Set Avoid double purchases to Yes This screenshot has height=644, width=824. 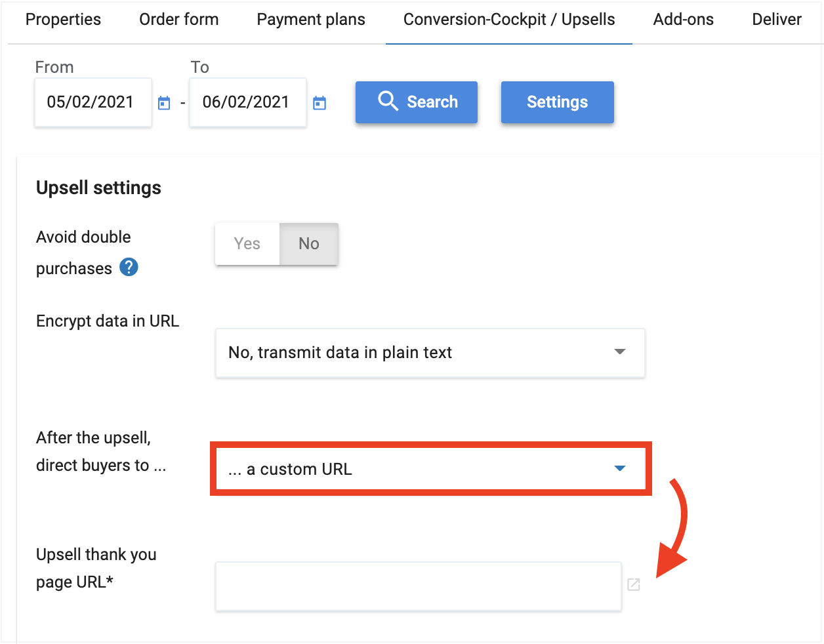(247, 244)
